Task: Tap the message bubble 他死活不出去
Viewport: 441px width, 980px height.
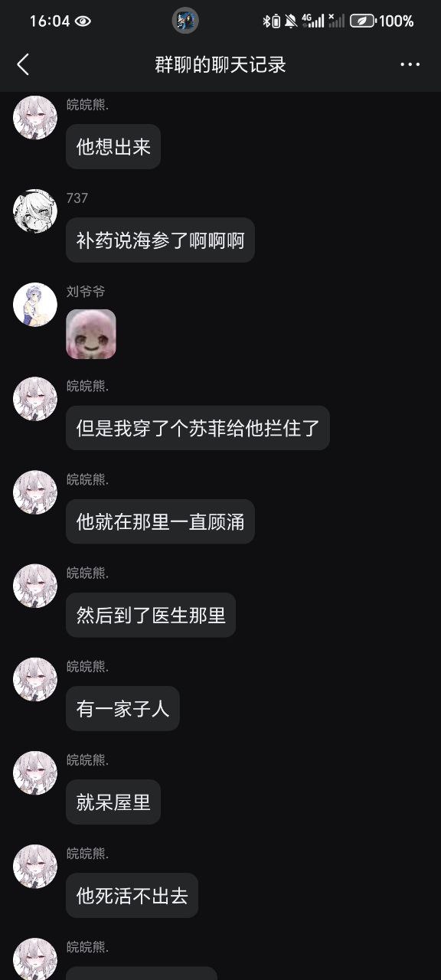Action: pyautogui.click(x=132, y=895)
